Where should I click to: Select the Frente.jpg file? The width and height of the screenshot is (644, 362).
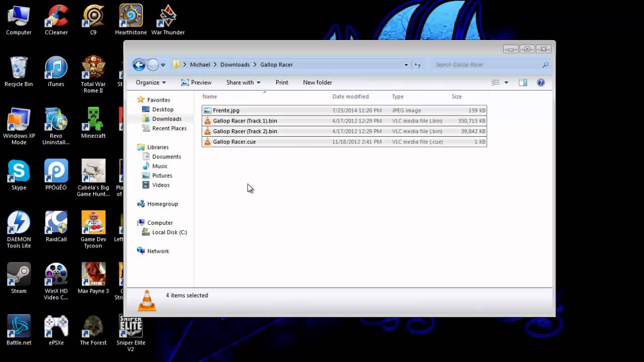tap(344, 111)
